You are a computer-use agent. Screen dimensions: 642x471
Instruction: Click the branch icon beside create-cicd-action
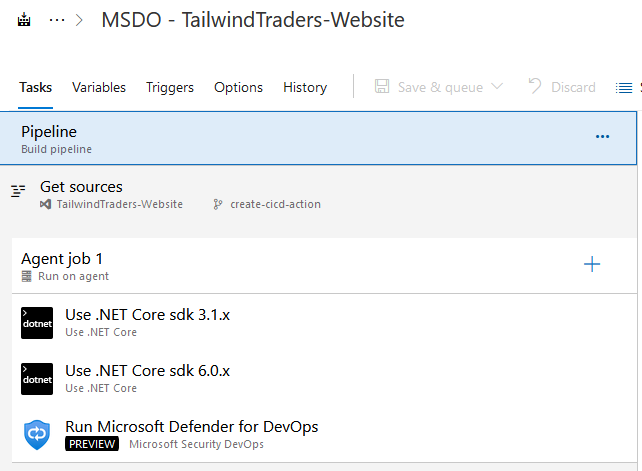(218, 204)
